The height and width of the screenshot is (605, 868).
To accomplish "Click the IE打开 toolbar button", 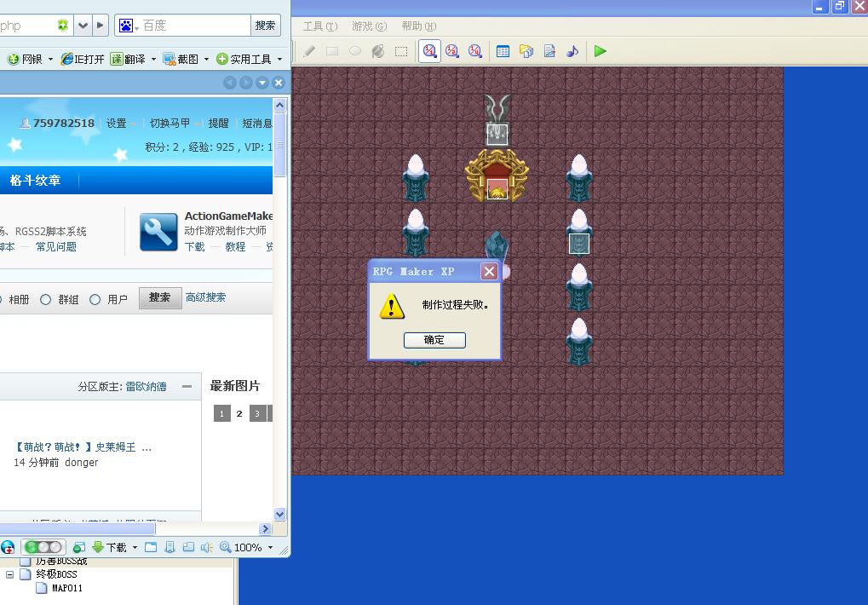I will tap(83, 59).
